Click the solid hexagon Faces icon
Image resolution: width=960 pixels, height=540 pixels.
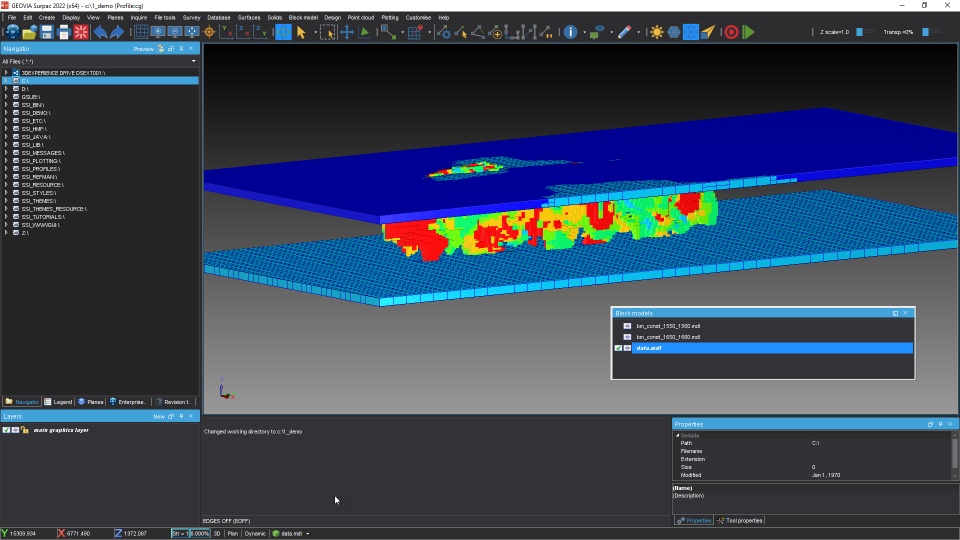[x=673, y=32]
